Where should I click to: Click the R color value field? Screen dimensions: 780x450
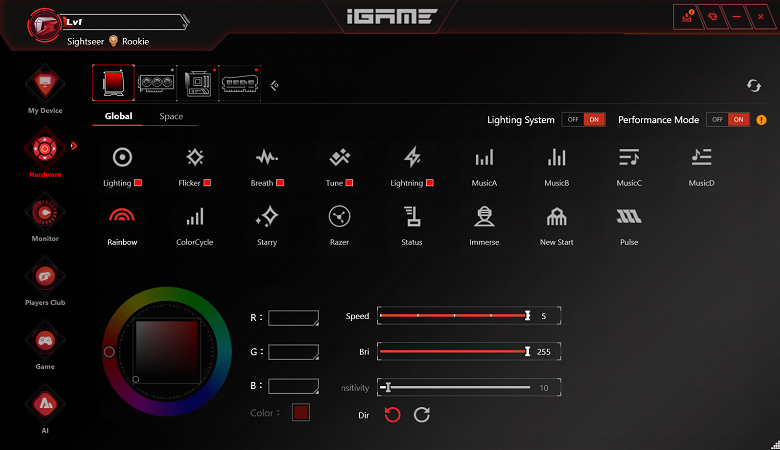pos(293,318)
